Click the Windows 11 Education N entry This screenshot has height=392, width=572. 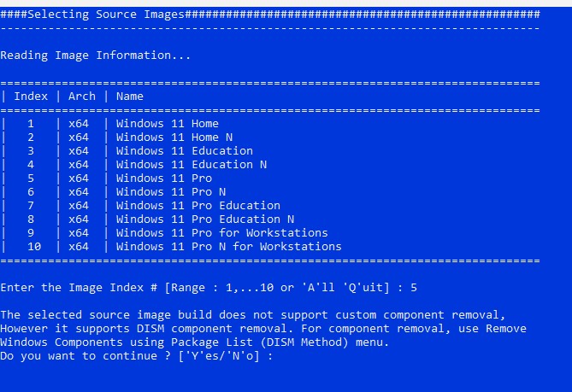[192, 165]
